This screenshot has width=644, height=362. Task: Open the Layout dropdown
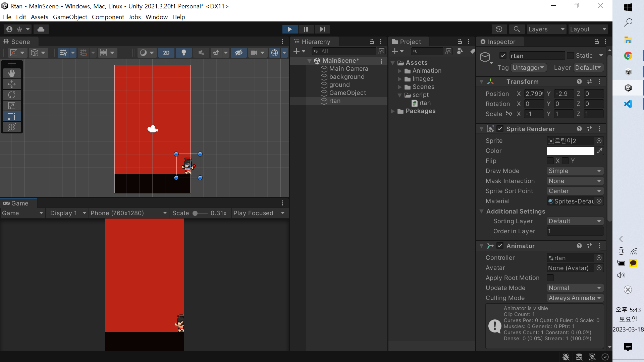coord(588,29)
